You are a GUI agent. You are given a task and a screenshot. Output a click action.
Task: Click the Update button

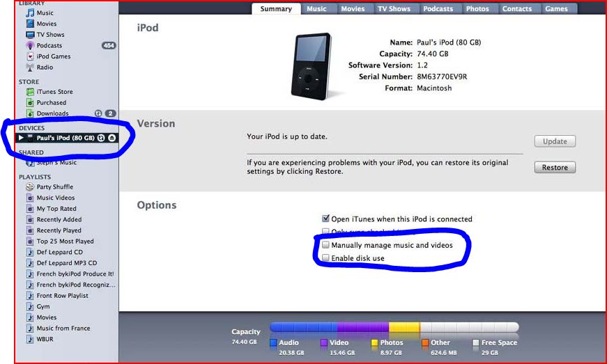click(x=555, y=141)
